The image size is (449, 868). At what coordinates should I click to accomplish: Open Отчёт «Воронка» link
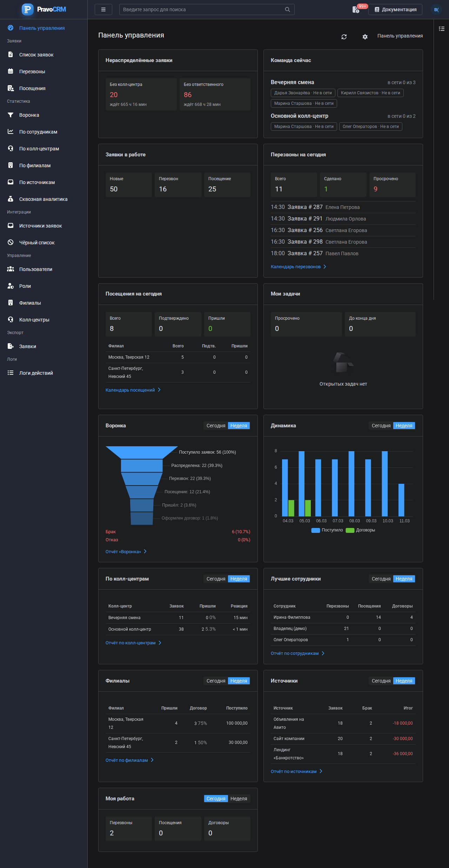(126, 552)
